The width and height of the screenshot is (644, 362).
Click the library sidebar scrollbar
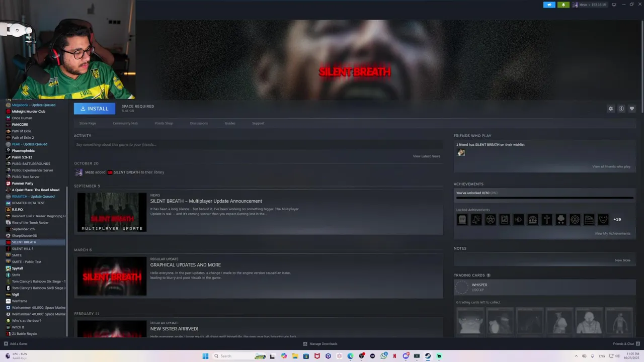tap(67, 261)
